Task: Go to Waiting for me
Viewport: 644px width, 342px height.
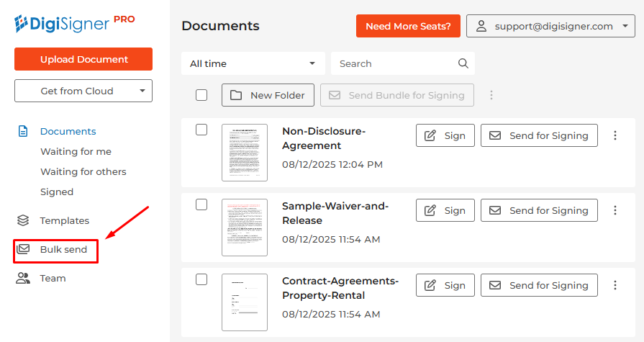Action: (x=76, y=151)
